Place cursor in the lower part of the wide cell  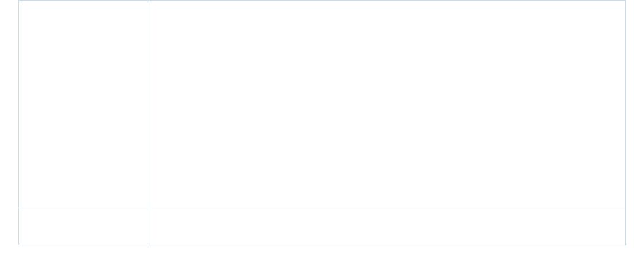pos(387,164)
